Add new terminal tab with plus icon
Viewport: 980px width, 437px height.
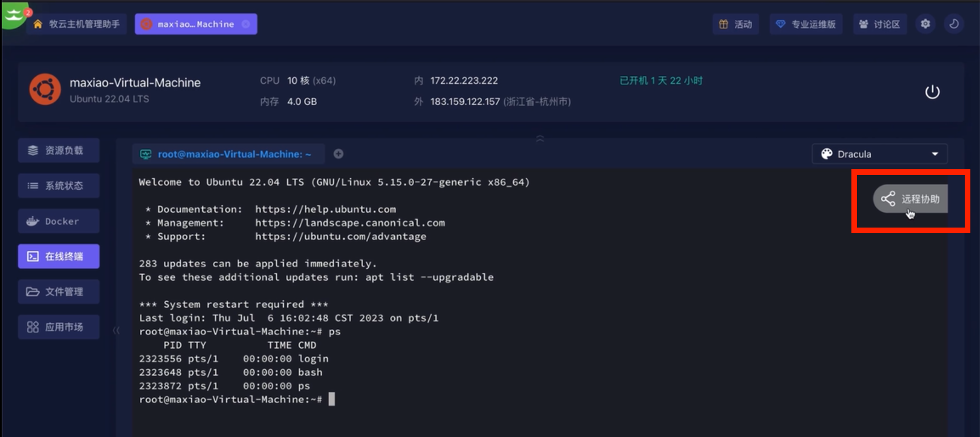point(338,154)
